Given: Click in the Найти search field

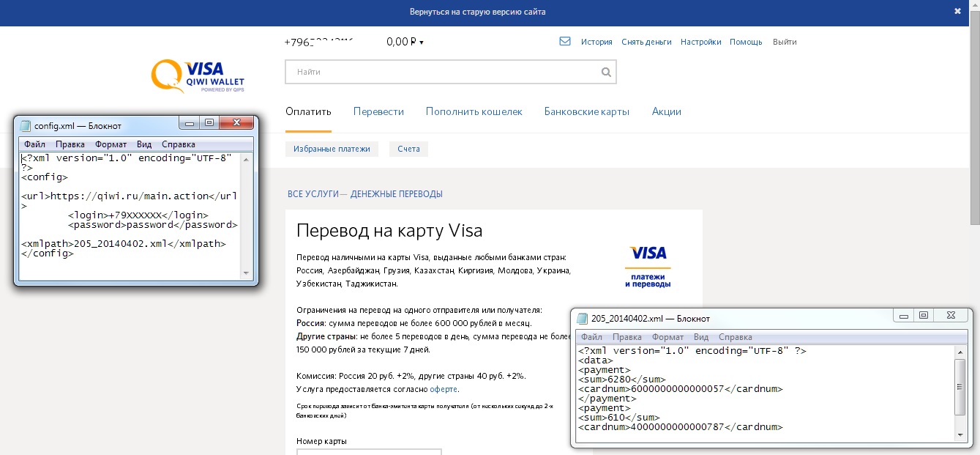Looking at the screenshot, I should [x=439, y=73].
